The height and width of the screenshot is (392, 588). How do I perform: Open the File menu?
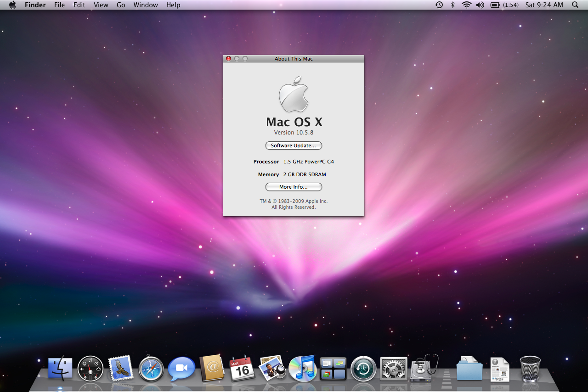pyautogui.click(x=59, y=5)
